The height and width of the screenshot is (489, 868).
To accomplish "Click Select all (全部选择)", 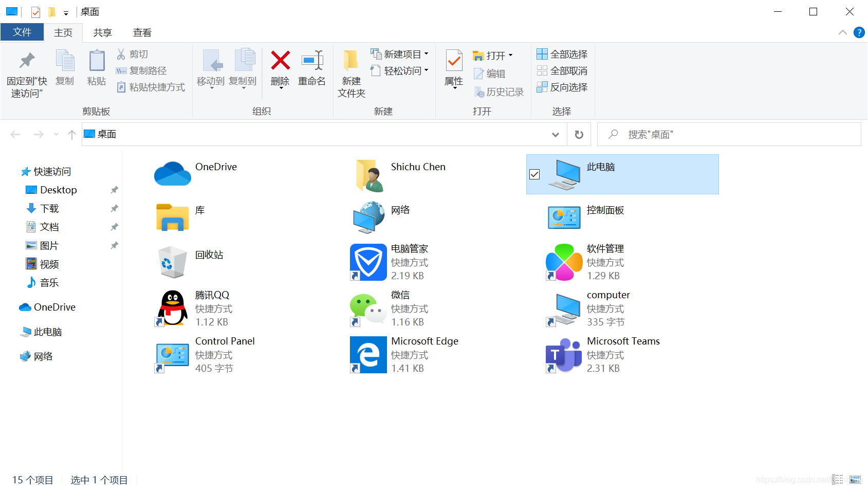I will pyautogui.click(x=562, y=54).
